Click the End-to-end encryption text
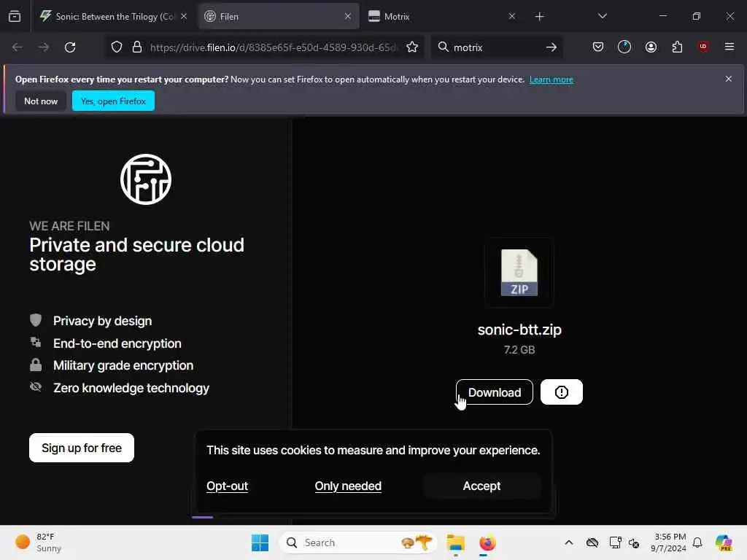 [x=117, y=343]
